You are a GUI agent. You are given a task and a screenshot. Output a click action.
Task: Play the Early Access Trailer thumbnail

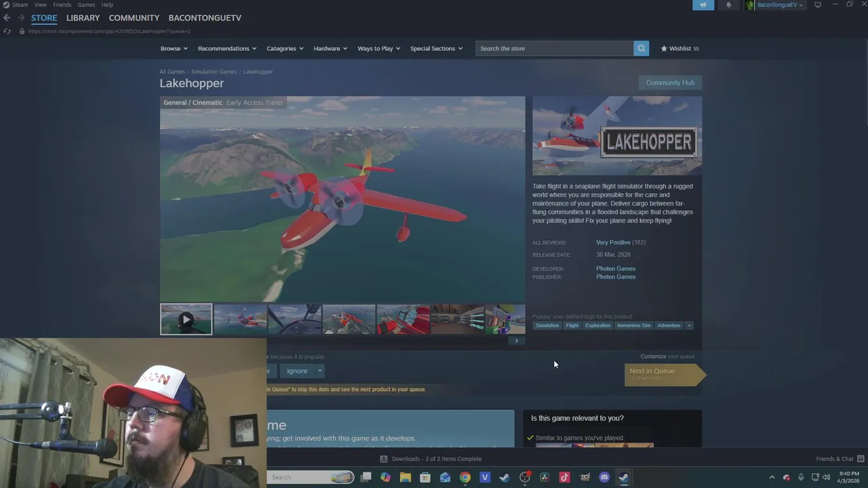click(x=186, y=319)
